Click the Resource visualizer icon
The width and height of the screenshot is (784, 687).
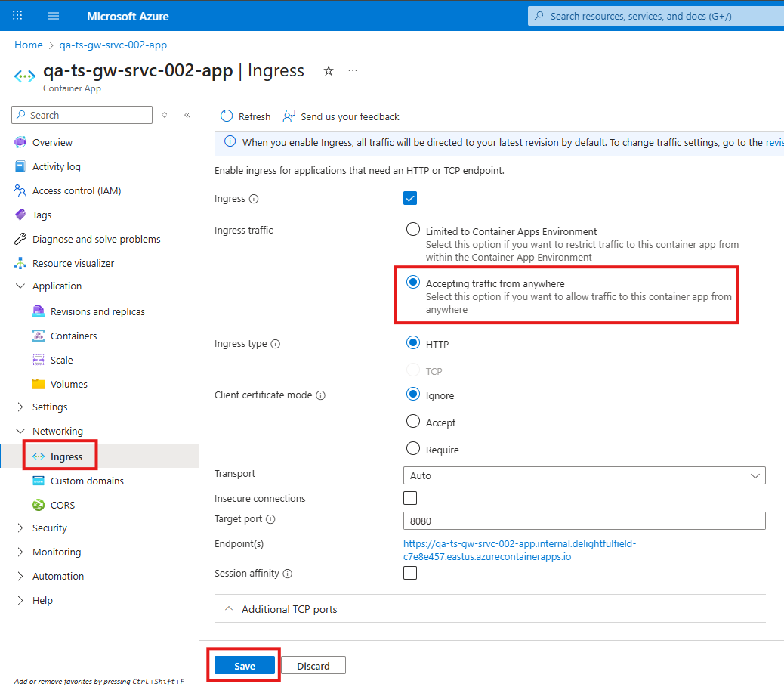click(x=20, y=263)
